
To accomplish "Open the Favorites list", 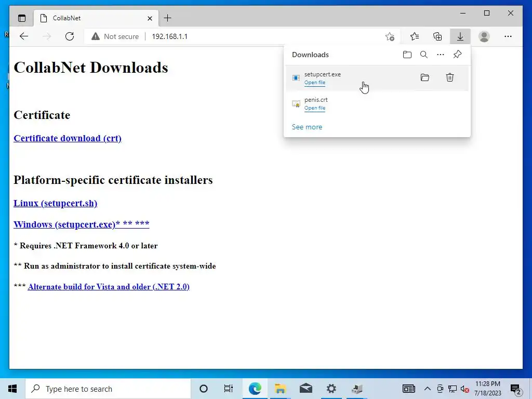I will pyautogui.click(x=414, y=36).
